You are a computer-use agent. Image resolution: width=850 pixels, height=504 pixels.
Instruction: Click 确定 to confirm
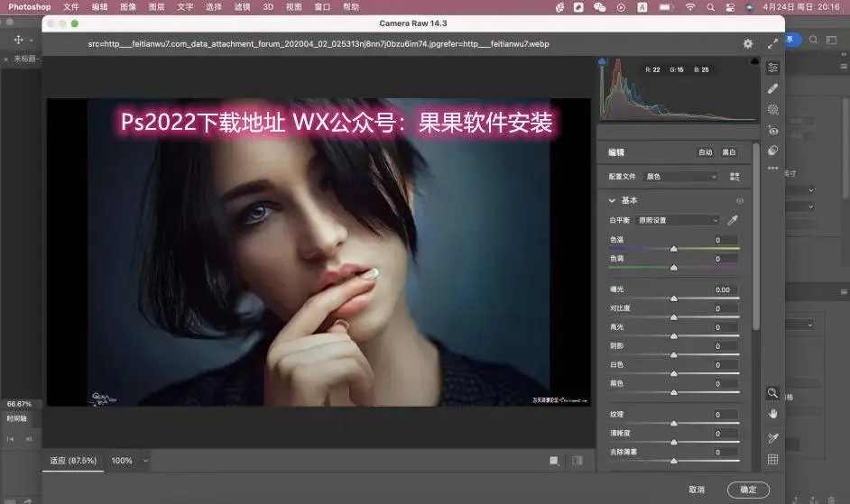tap(749, 490)
